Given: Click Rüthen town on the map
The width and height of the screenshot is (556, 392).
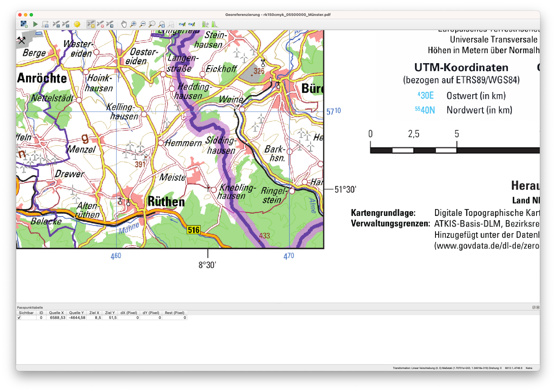Looking at the screenshot, I should click(166, 202).
